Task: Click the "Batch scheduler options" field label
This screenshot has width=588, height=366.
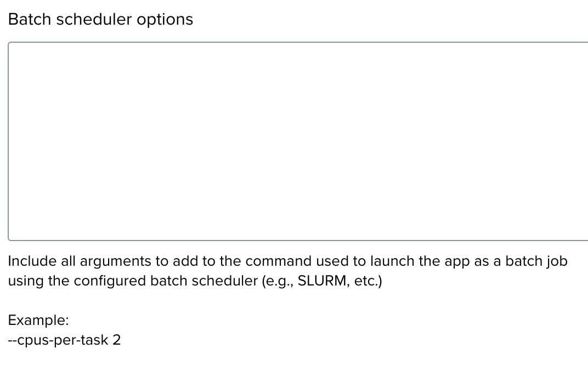Action: [x=100, y=20]
